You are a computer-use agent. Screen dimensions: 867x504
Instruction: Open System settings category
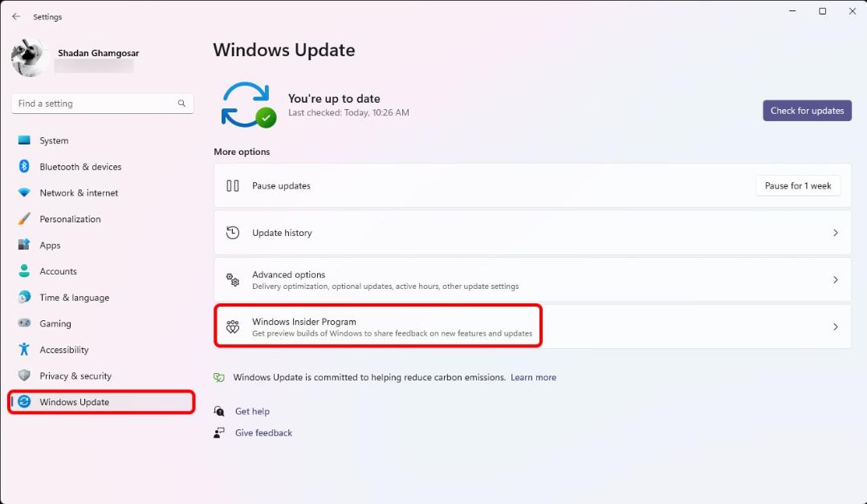click(x=102, y=140)
